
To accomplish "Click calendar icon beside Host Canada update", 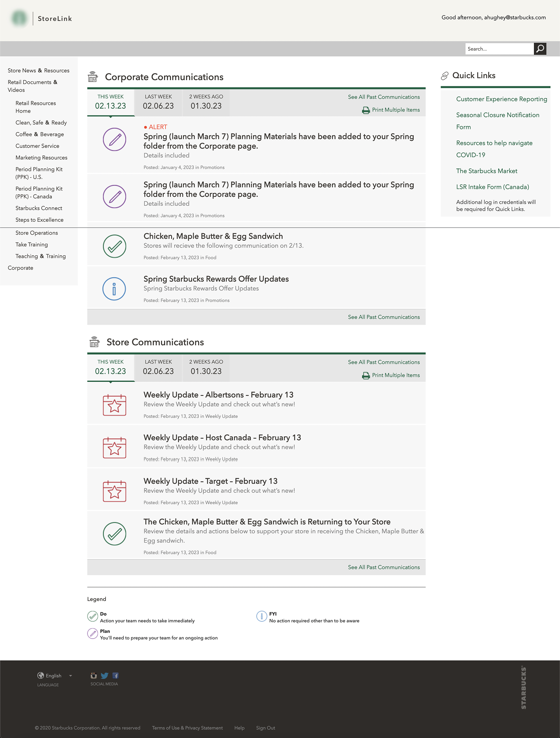I will tap(114, 448).
